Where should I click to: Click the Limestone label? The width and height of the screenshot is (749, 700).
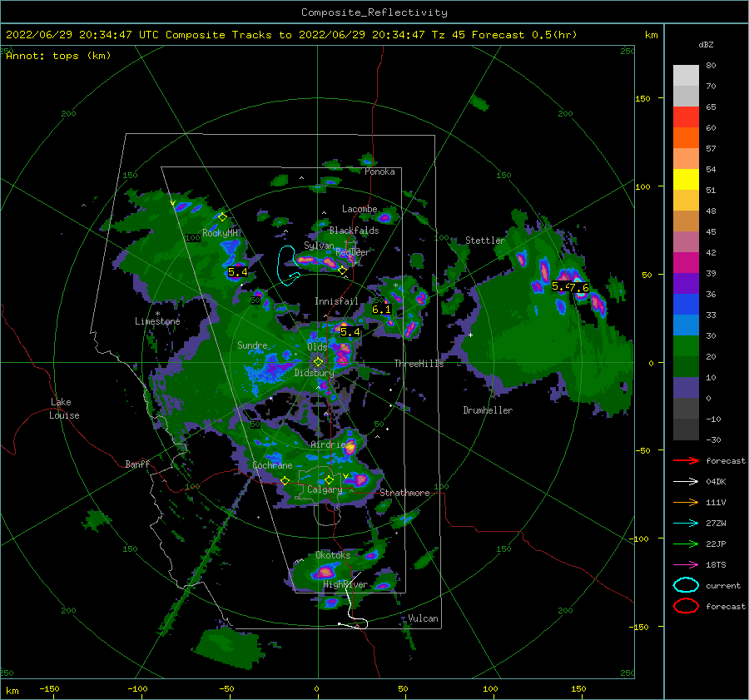click(157, 321)
